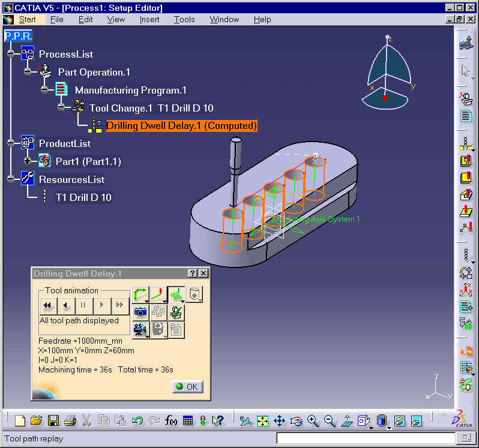Open the formula f(x) tool
The image size is (479, 448).
coord(170,420)
